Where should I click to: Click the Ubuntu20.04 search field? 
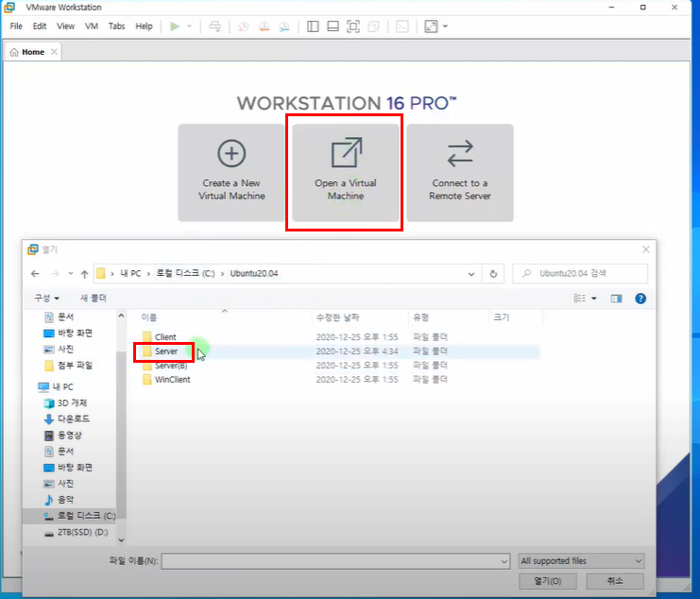click(x=580, y=273)
